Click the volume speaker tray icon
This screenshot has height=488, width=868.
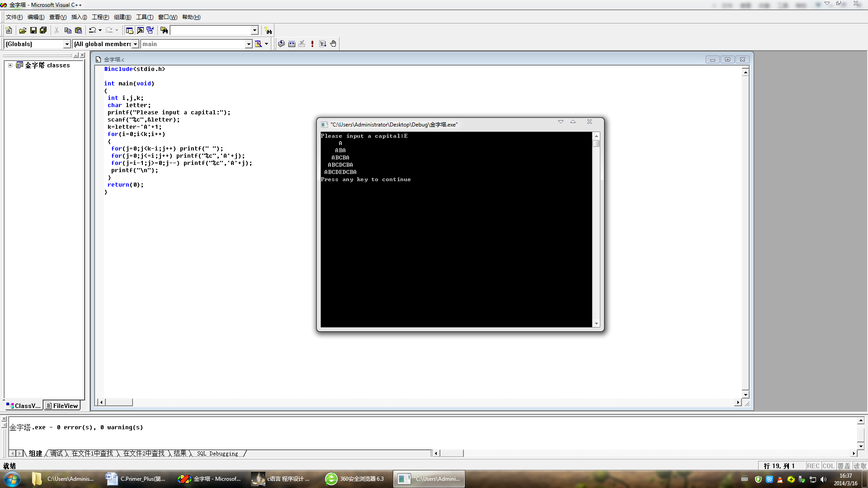pyautogui.click(x=823, y=479)
